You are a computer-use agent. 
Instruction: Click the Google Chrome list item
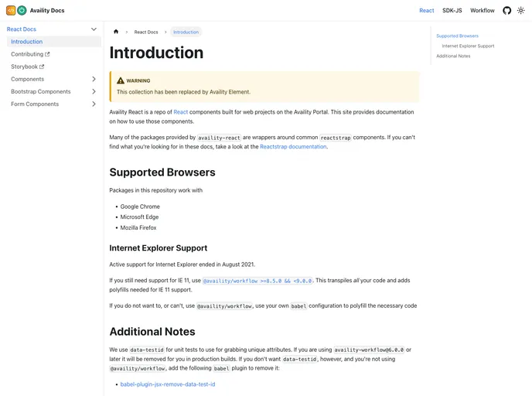pos(140,207)
